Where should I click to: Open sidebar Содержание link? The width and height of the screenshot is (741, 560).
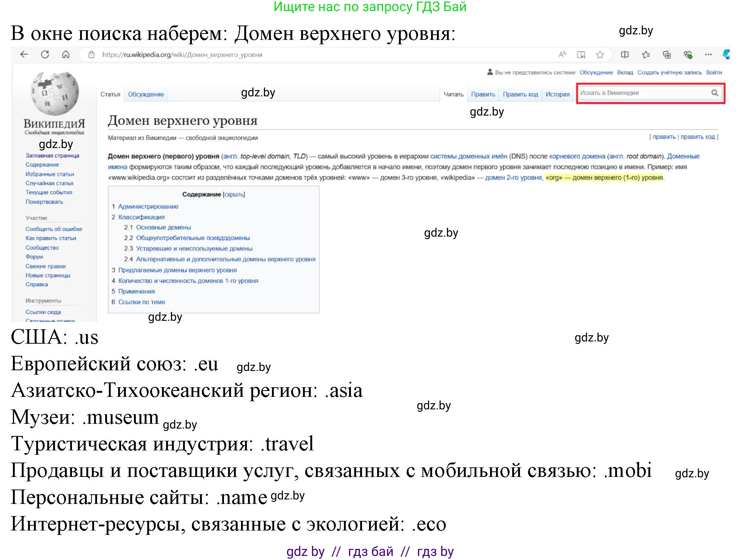coord(42,165)
